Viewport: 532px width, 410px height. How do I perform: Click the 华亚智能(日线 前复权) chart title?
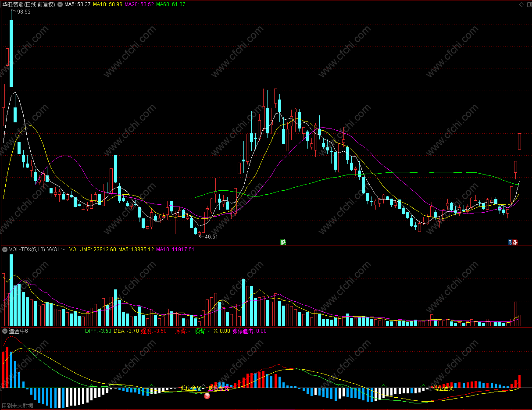click(29, 4)
